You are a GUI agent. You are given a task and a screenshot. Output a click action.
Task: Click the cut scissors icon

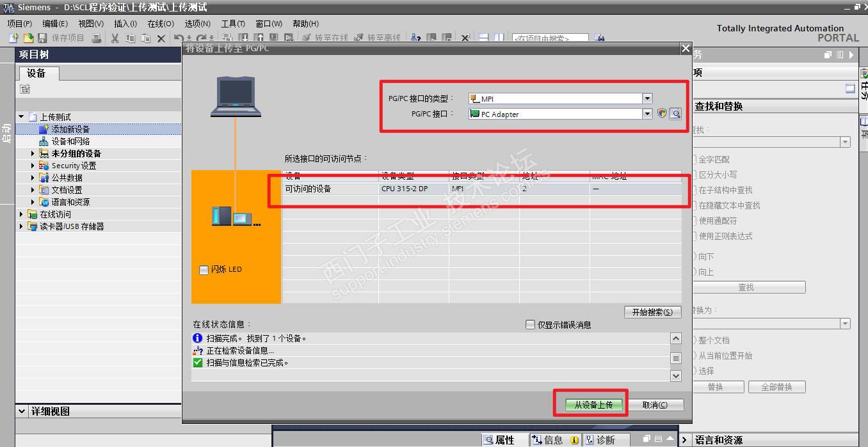tap(115, 38)
